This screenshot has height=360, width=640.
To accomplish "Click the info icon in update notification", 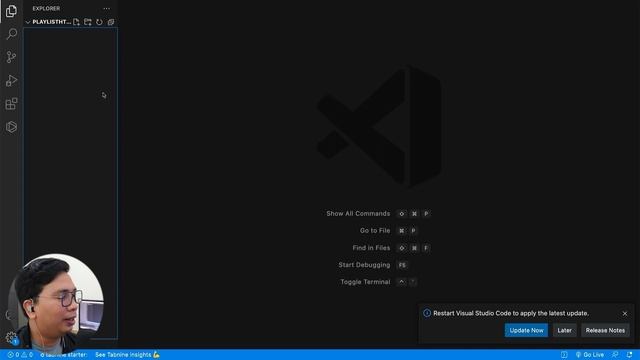I will [x=427, y=313].
